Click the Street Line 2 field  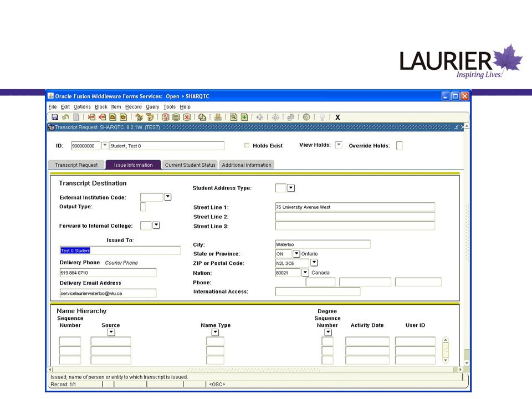[x=355, y=217]
